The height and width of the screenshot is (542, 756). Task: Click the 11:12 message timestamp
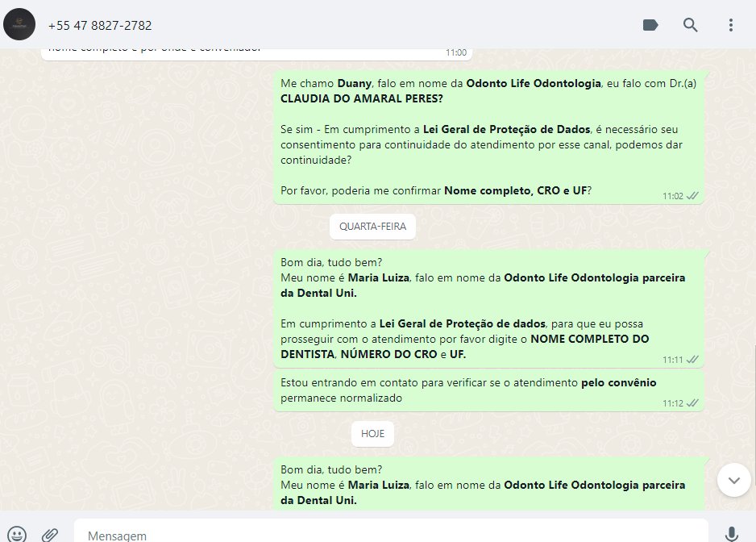pyautogui.click(x=673, y=403)
